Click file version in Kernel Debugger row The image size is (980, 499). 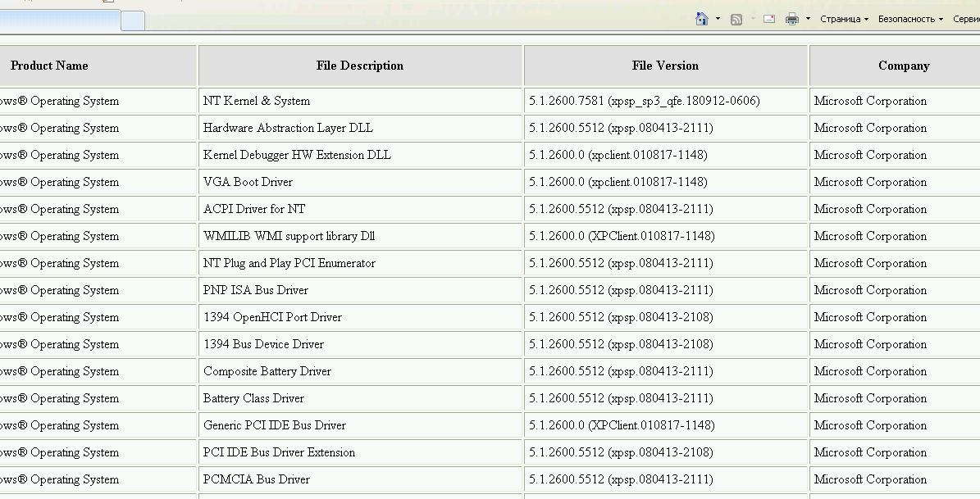click(x=666, y=155)
